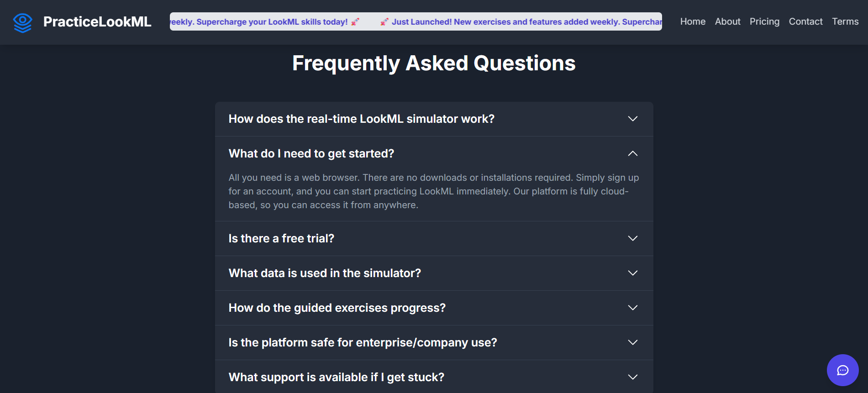Open the Contact page
This screenshot has width=868, height=393.
point(805,21)
